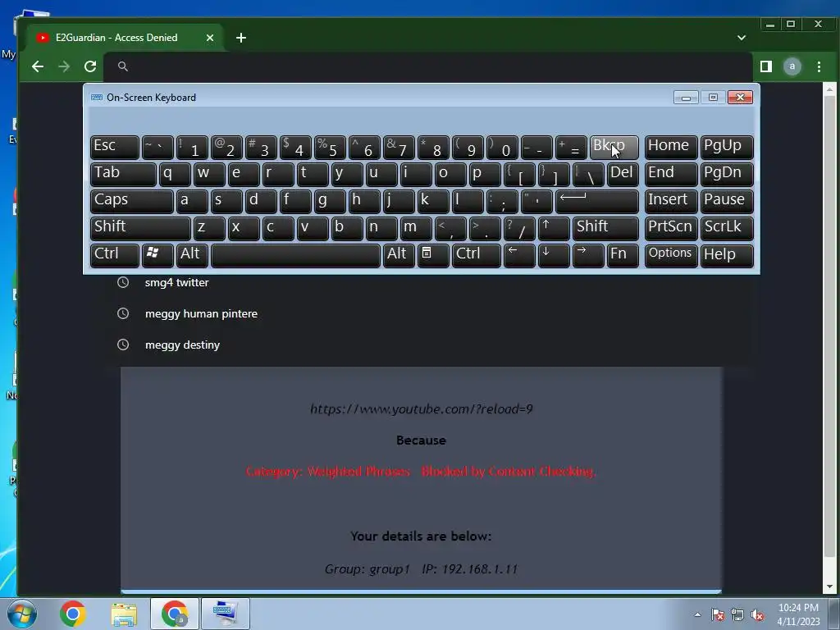Click the left arrow key on keyboard
The width and height of the screenshot is (840, 630).
519,256
